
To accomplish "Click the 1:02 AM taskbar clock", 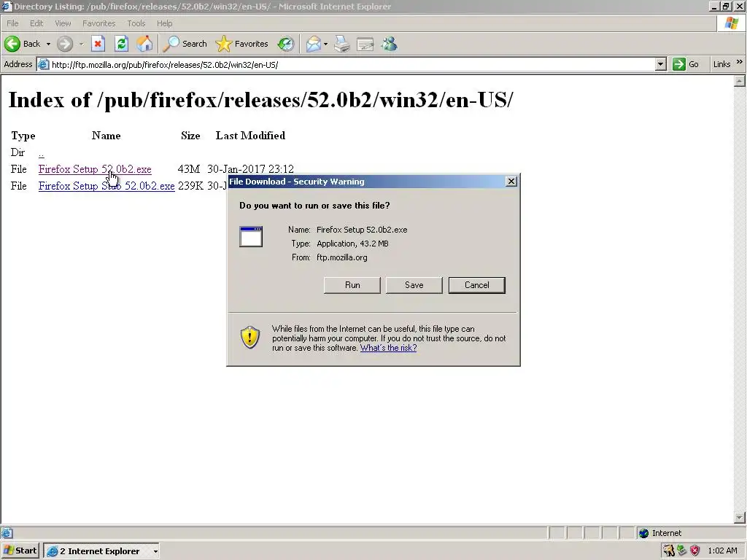I will pyautogui.click(x=722, y=551).
